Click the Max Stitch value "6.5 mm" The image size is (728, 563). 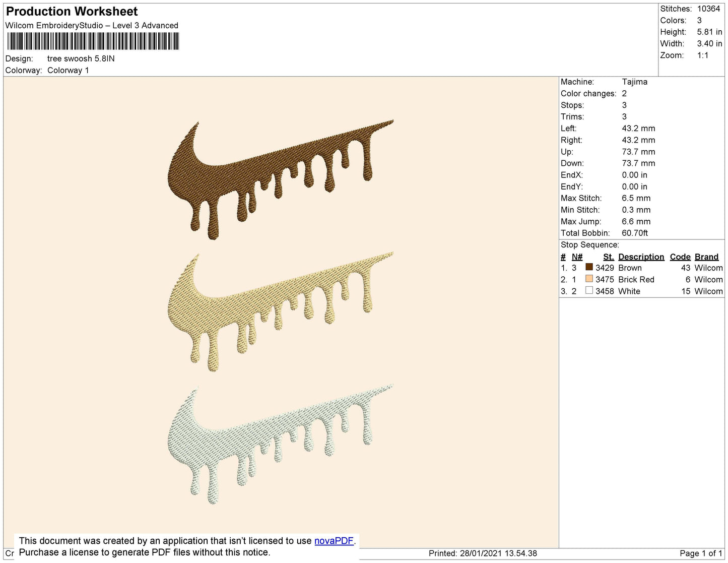pyautogui.click(x=636, y=198)
